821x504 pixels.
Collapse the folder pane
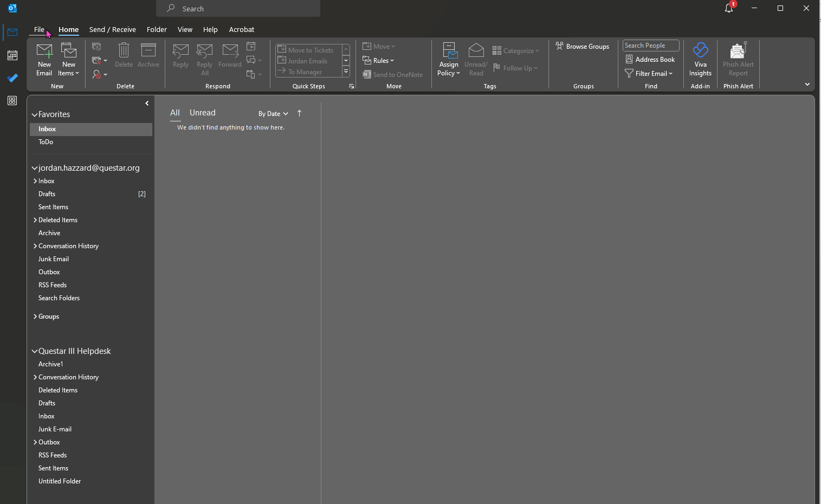click(147, 103)
